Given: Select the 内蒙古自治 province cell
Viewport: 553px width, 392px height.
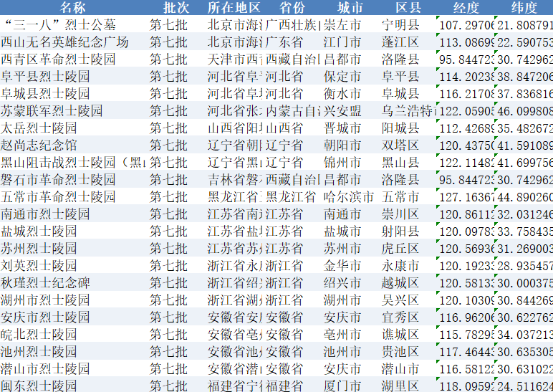Looking at the screenshot, I should click(292, 111).
